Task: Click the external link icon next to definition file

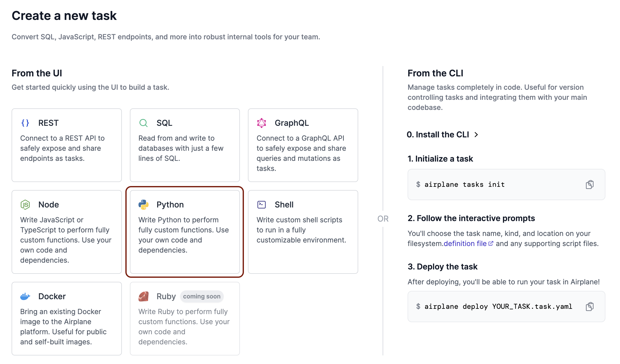Action: click(x=491, y=244)
